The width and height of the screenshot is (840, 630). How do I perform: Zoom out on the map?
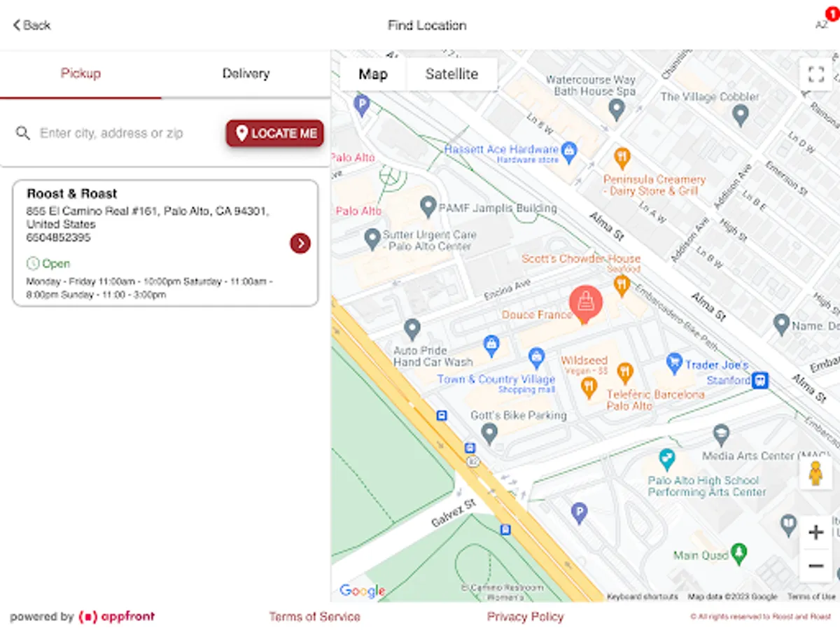click(815, 566)
